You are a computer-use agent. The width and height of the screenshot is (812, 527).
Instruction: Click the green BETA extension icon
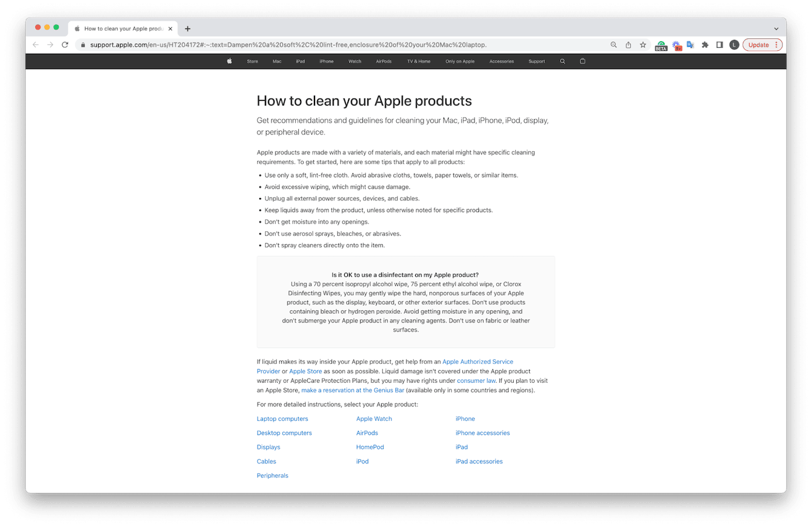click(661, 44)
